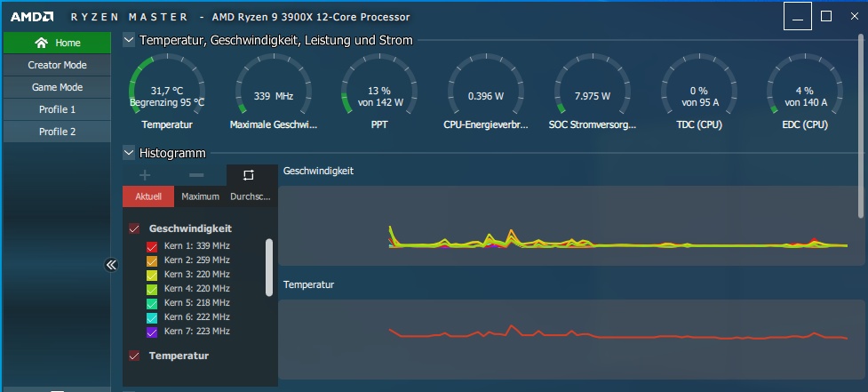Click the 'Kern 7: 223 MHz' label

click(196, 331)
